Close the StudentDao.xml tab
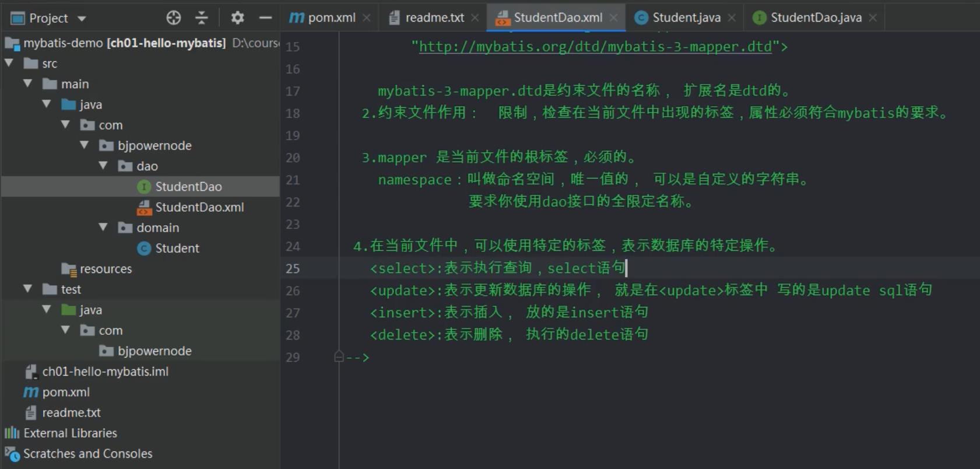This screenshot has width=980, height=469. point(613,18)
